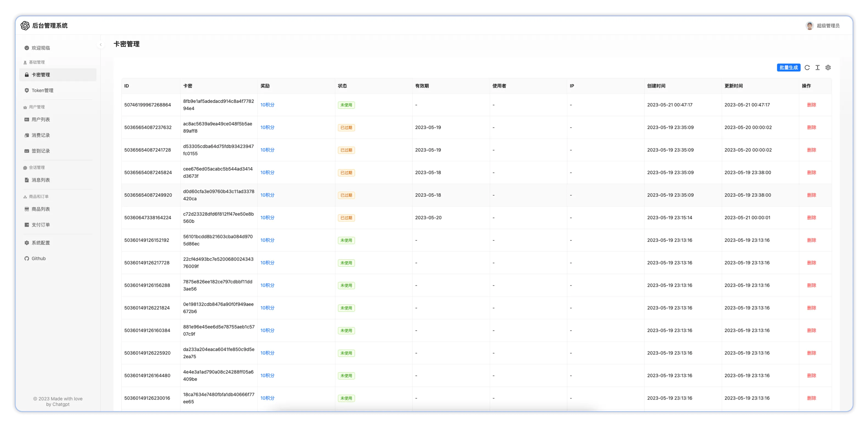Click 已过期 tag in row 50365654087237632

[x=346, y=128]
